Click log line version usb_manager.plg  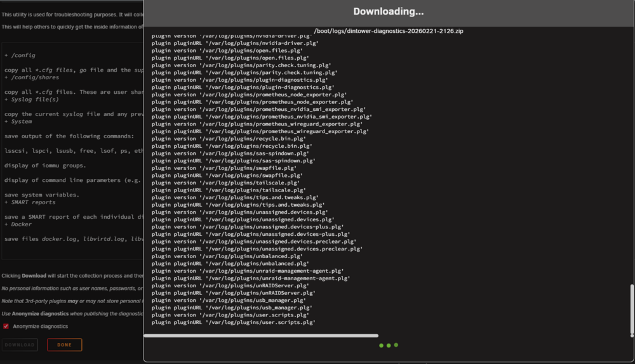pos(229,301)
